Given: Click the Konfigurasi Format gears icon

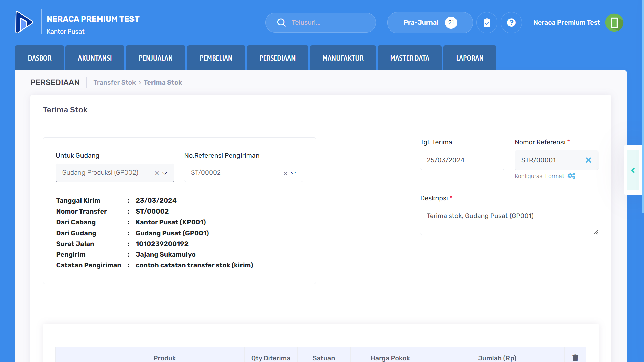Looking at the screenshot, I should [x=571, y=176].
